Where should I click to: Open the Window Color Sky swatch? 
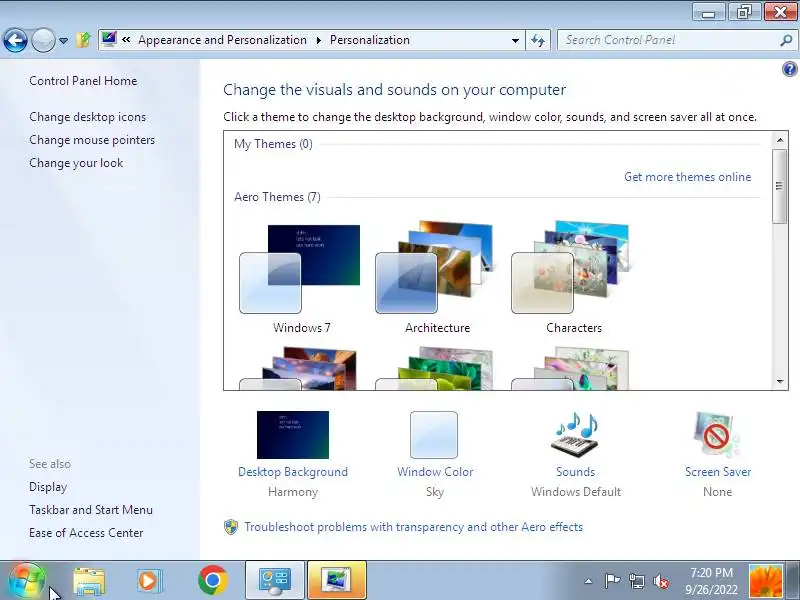[434, 435]
